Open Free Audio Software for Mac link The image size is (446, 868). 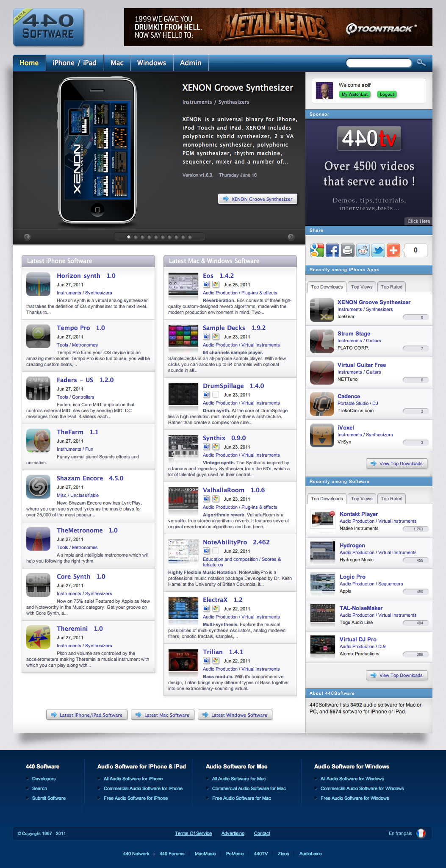[241, 798]
